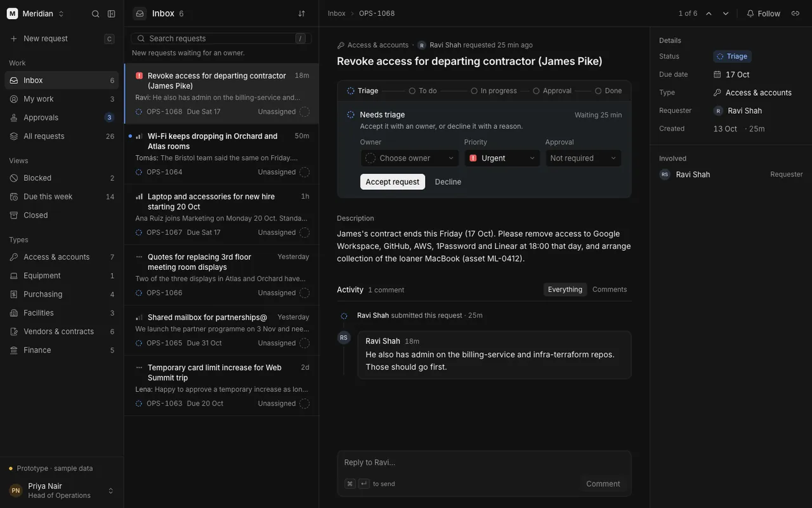Select the To do stage step
Viewport: 812px width, 508px height.
(x=423, y=91)
